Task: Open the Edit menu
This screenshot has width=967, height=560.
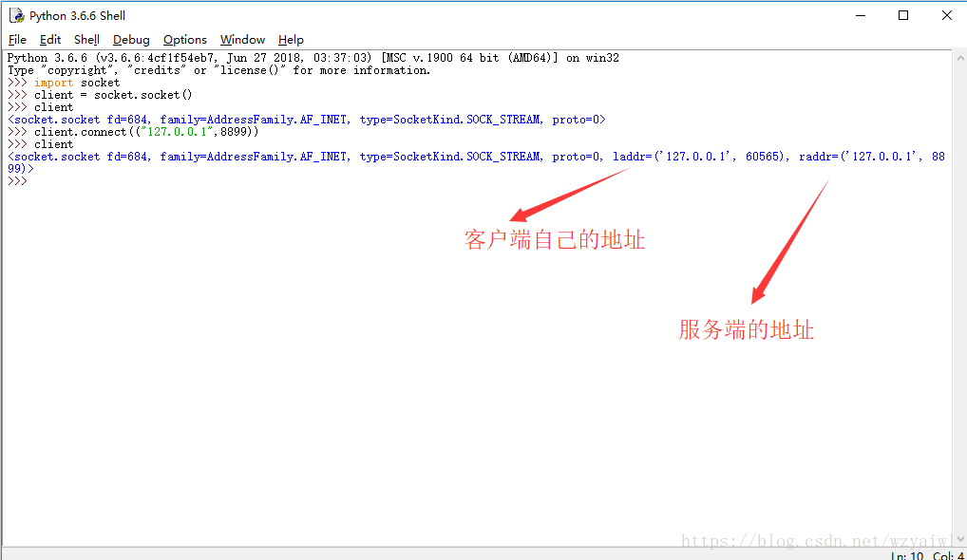Action: point(50,40)
